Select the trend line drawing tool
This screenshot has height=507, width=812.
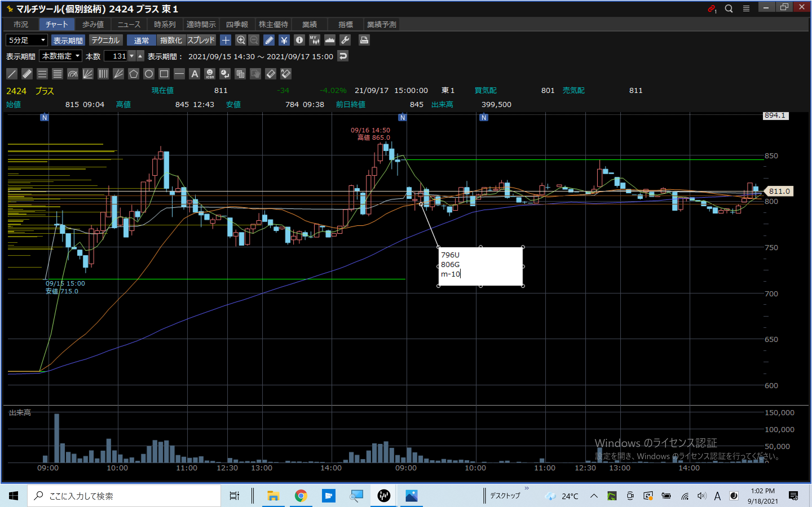[12, 74]
